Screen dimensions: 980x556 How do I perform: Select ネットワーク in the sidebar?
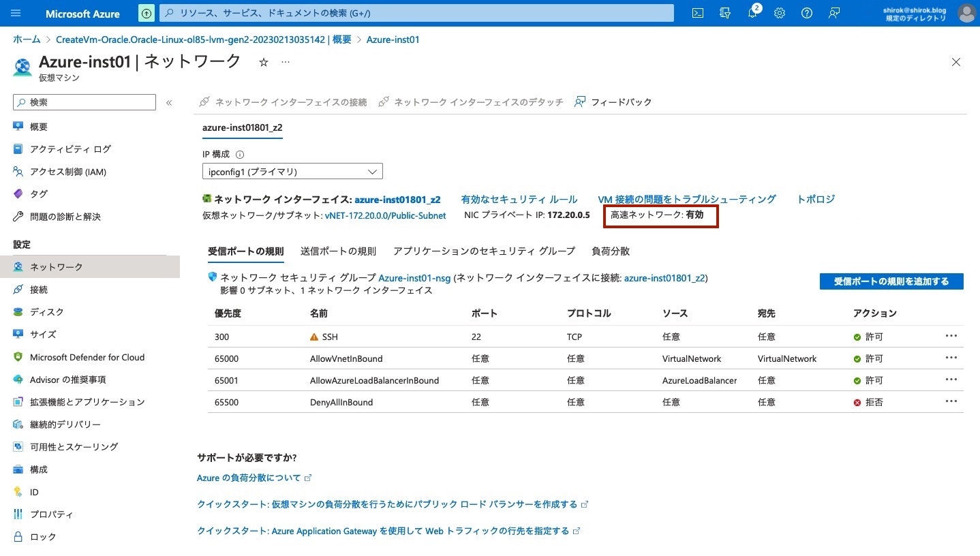pos(90,266)
